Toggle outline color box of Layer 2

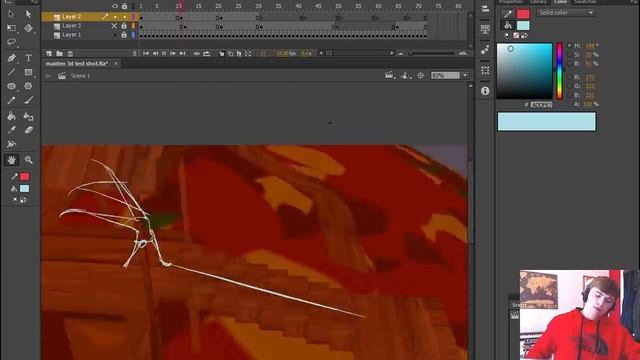tap(133, 17)
